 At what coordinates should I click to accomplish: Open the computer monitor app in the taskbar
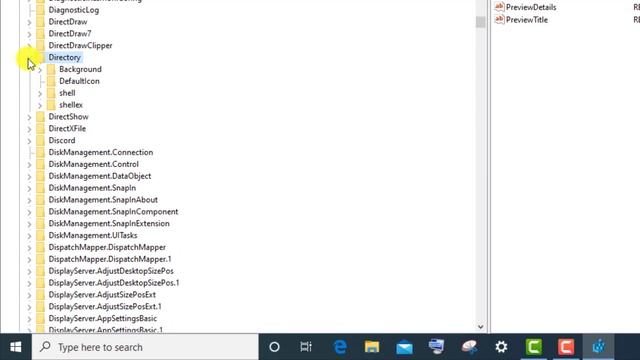(436, 347)
